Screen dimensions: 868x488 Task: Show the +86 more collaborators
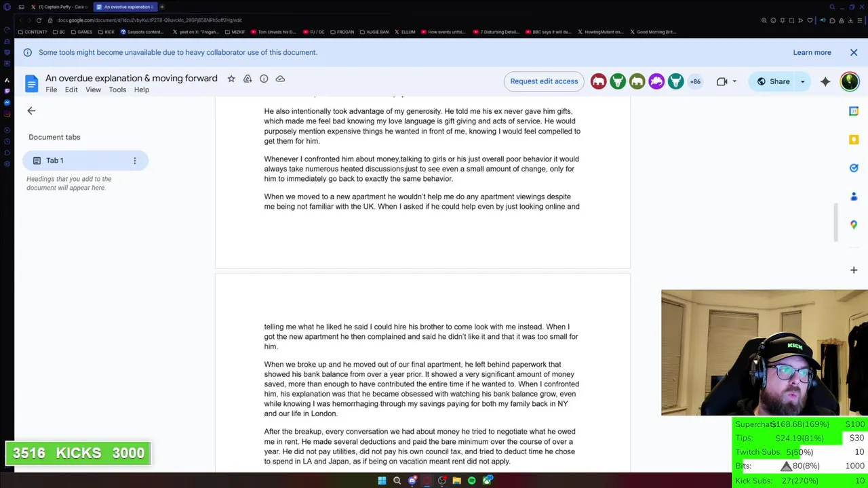(x=695, y=81)
